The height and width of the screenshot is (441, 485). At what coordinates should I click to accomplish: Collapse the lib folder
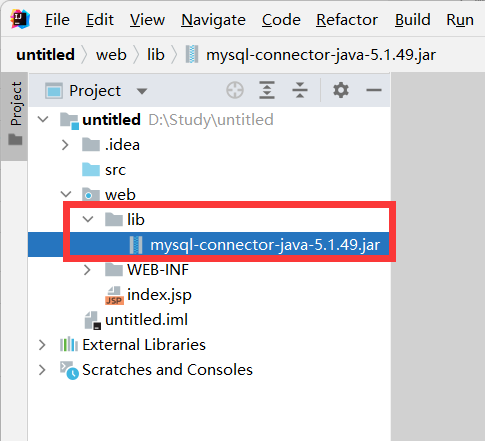[x=88, y=219]
